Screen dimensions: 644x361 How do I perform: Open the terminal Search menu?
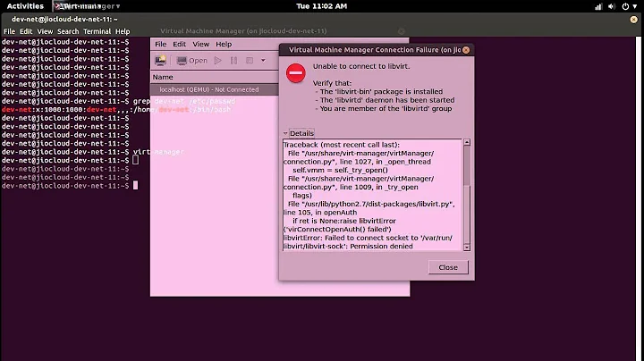(68, 31)
